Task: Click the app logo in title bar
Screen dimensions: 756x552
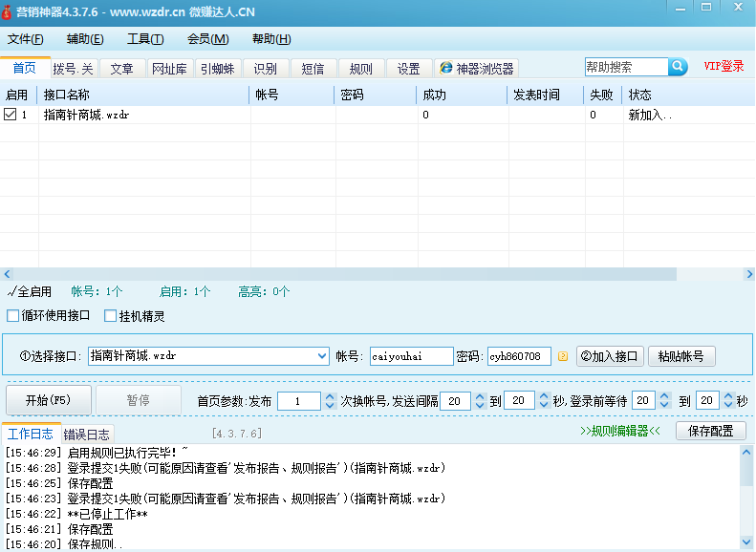Action: coord(9,10)
